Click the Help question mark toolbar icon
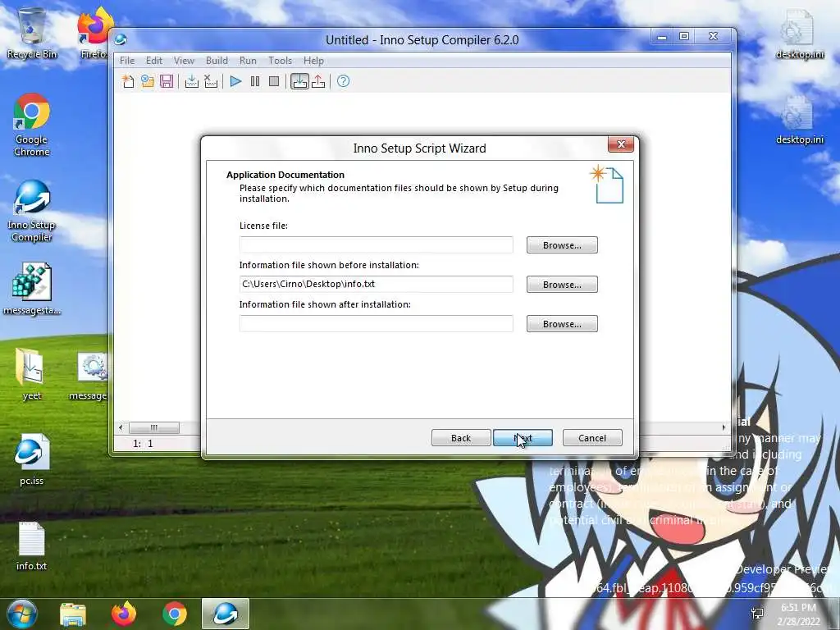Screen dimensions: 840x630 pyautogui.click(x=344, y=81)
